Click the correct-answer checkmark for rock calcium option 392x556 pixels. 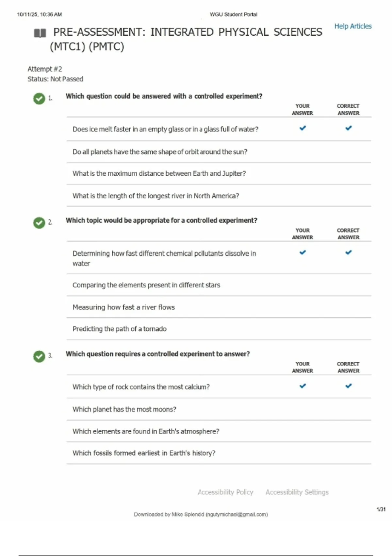coord(349,386)
